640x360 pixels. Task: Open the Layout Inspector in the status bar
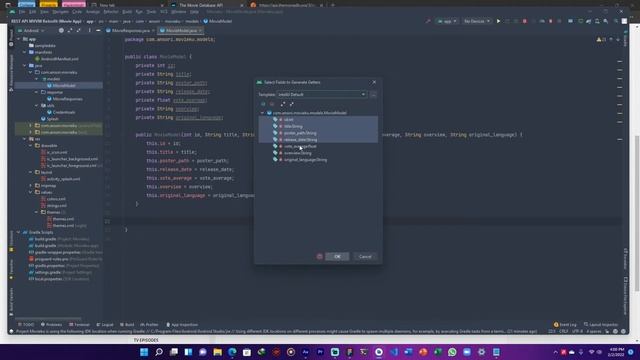601,324
